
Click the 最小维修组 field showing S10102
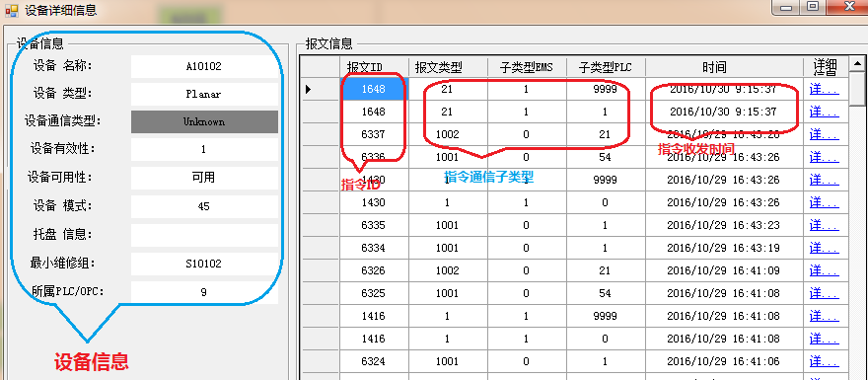[204, 264]
